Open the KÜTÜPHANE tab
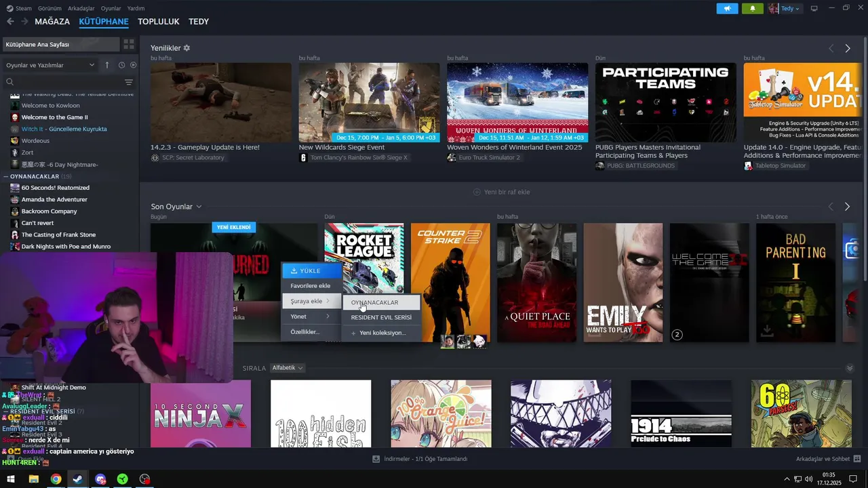The width and height of the screenshot is (868, 488). pos(104,22)
